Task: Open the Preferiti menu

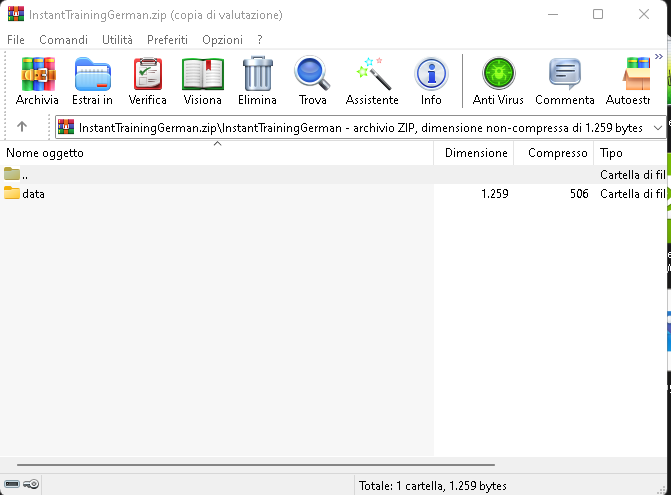Action: (x=167, y=40)
